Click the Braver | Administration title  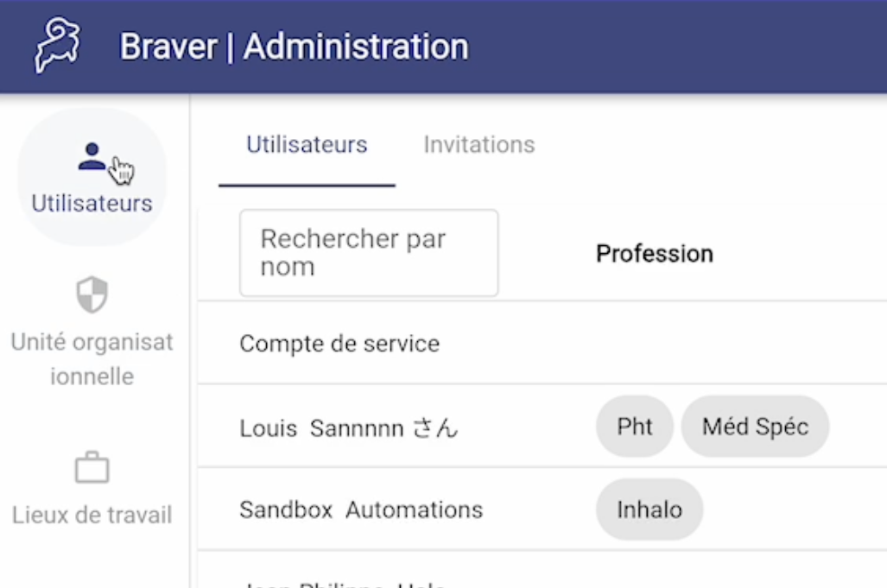295,47
